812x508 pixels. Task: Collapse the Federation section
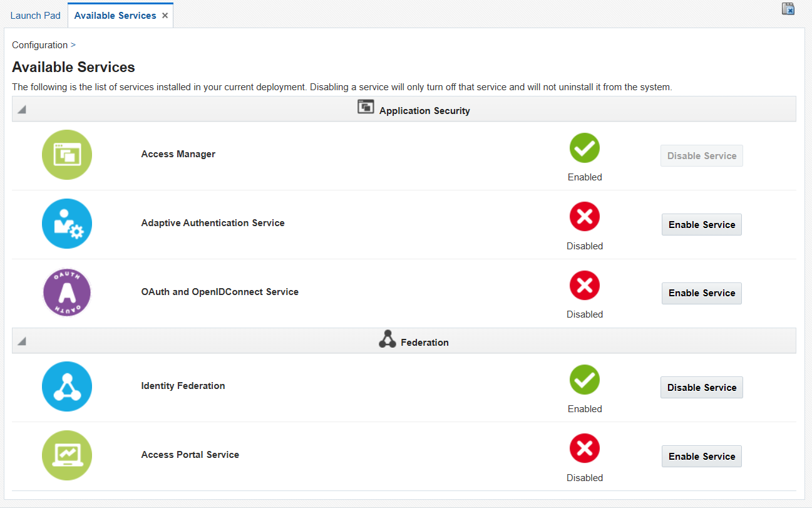click(x=22, y=341)
